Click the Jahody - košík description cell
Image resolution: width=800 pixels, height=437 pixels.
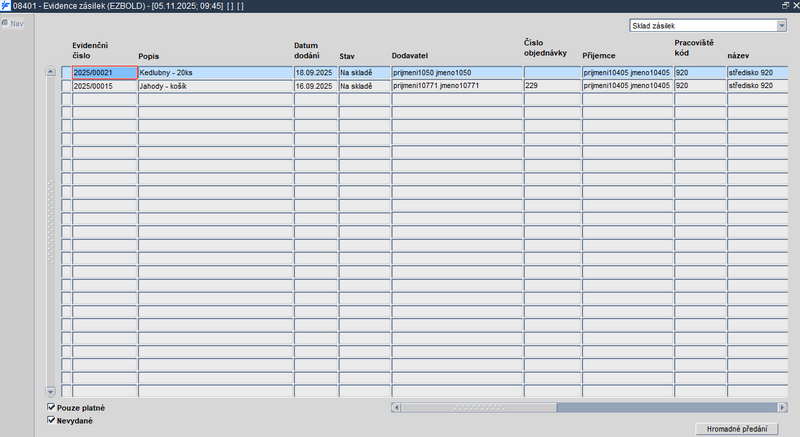point(215,86)
